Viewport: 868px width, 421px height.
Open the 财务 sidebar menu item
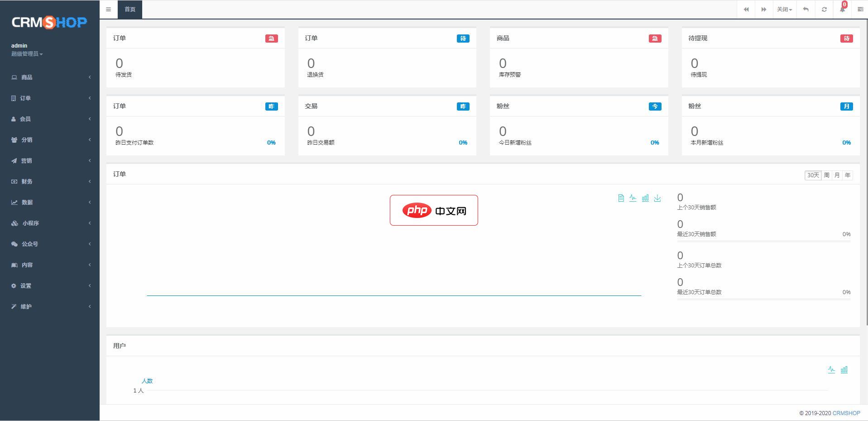pos(50,182)
